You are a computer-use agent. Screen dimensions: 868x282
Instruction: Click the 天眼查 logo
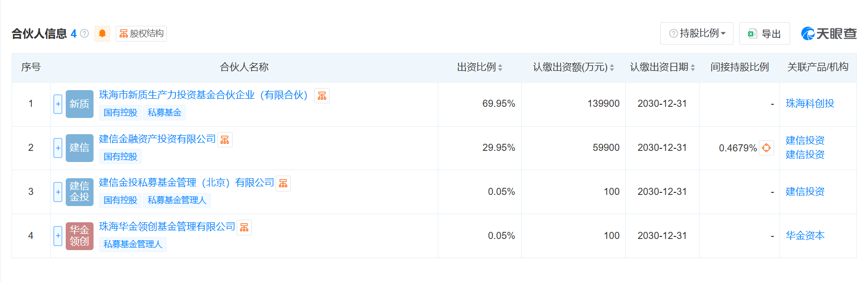[x=829, y=33]
